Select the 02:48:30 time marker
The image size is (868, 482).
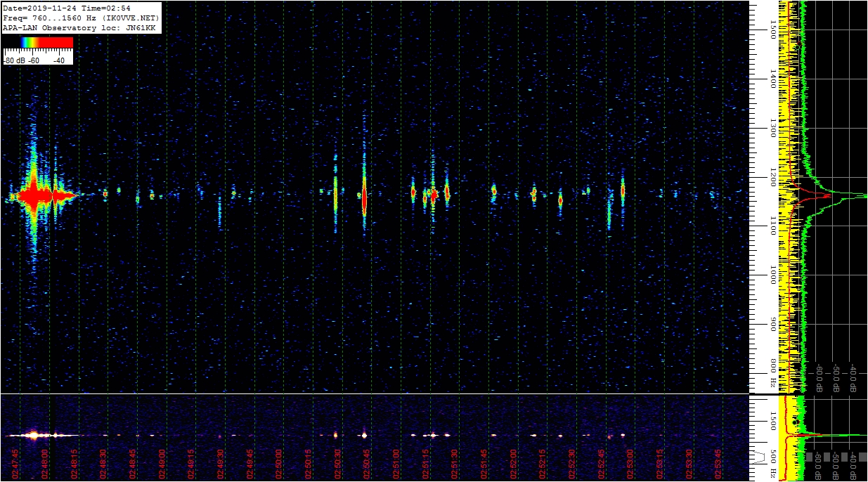[x=104, y=463]
